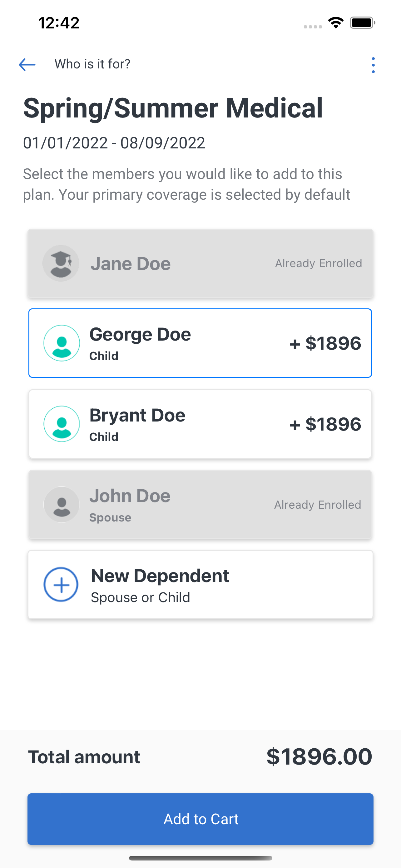Select Bryant Doe member card
401x868 pixels.
click(x=200, y=424)
